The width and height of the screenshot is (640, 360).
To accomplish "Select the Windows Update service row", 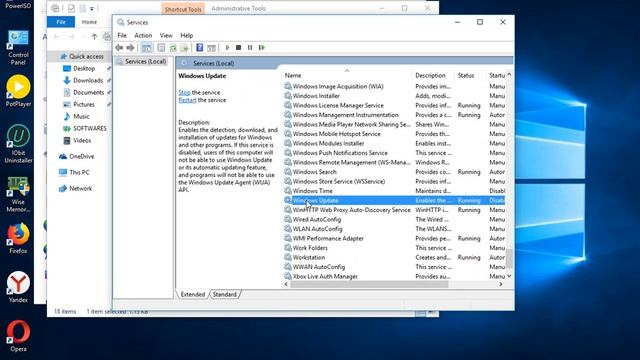I will (x=394, y=200).
